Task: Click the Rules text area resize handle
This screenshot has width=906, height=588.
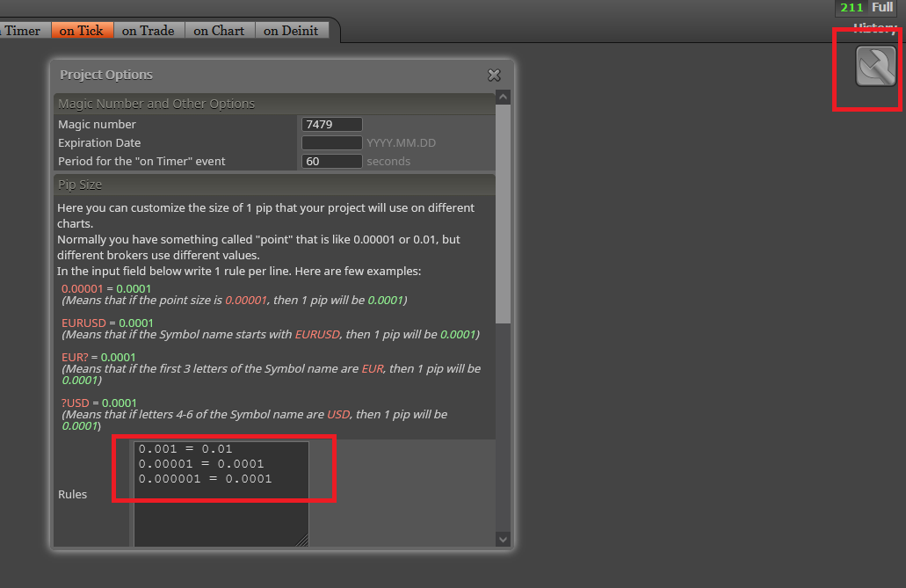Action: (x=301, y=540)
